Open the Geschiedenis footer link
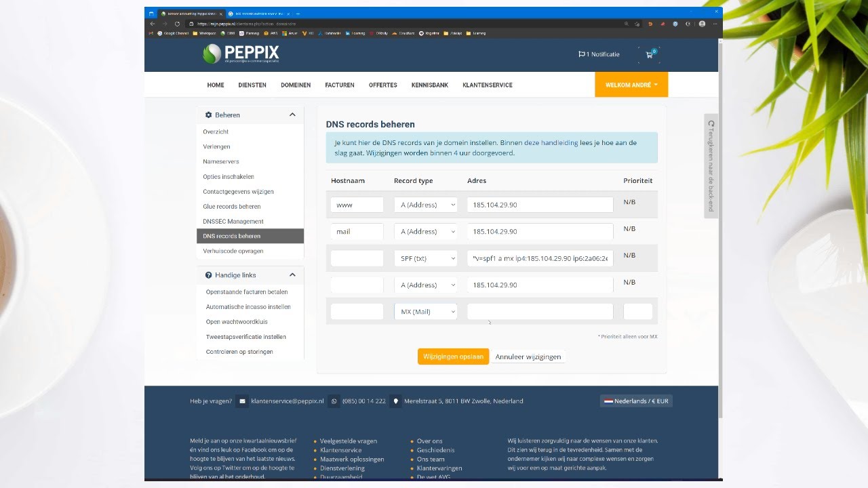Viewport: 868px width, 488px height. click(x=436, y=450)
